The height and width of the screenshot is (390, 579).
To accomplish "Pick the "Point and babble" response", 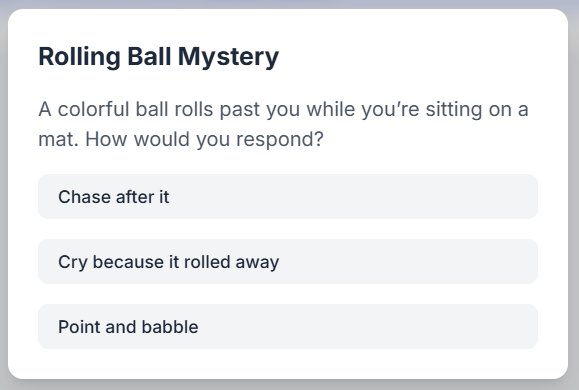I will point(288,326).
